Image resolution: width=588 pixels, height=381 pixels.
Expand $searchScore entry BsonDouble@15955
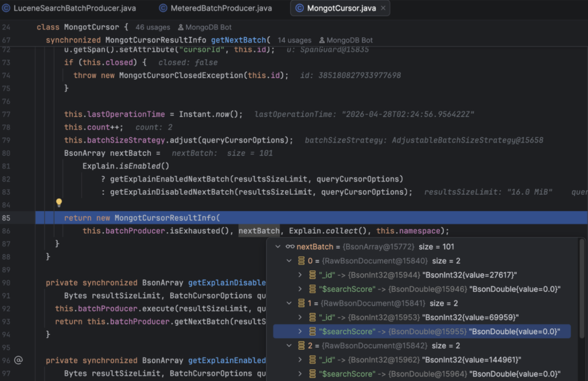click(x=300, y=332)
